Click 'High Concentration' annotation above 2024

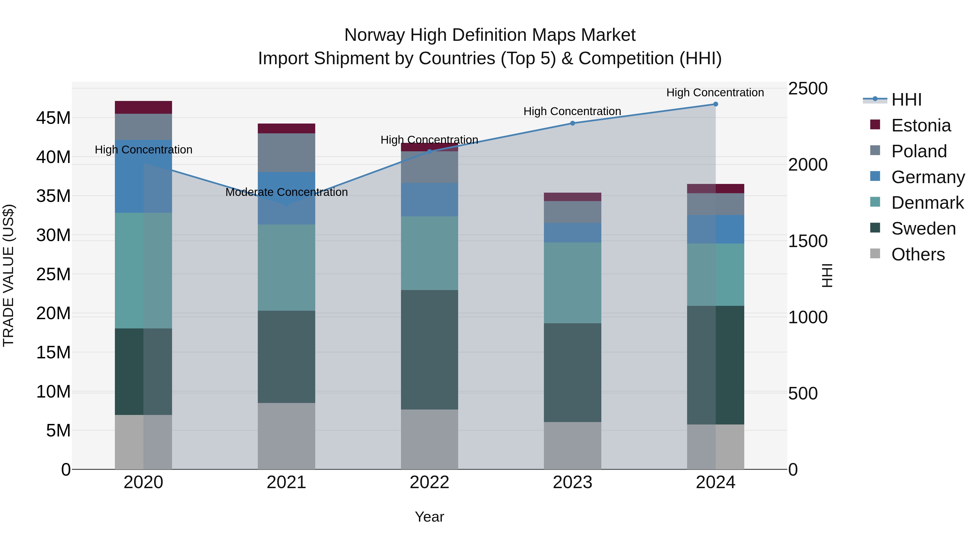(x=715, y=93)
